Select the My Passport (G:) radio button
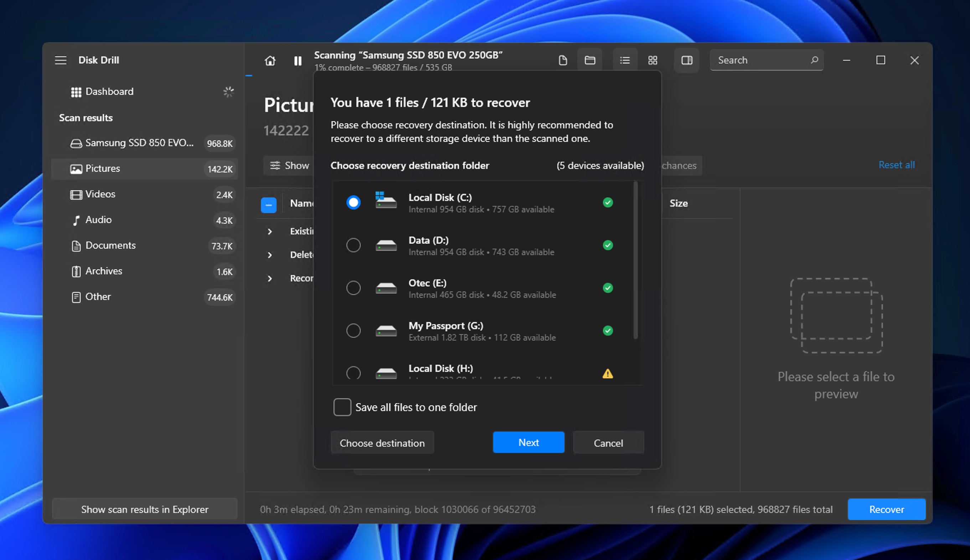 pyautogui.click(x=353, y=330)
